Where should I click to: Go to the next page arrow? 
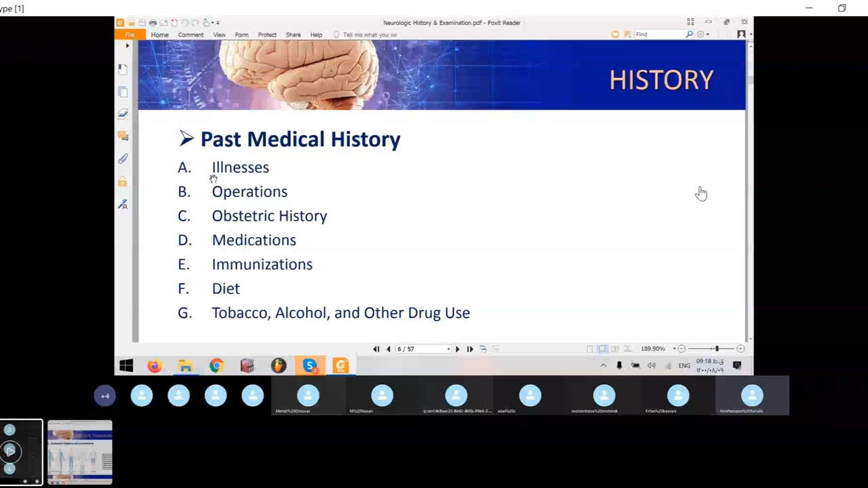tap(457, 349)
